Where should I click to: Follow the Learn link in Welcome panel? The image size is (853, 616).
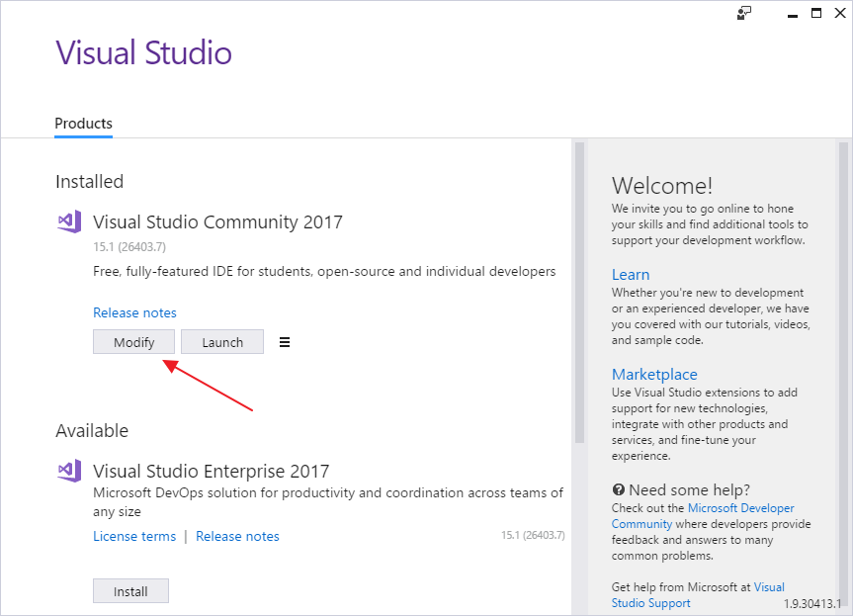coord(631,275)
